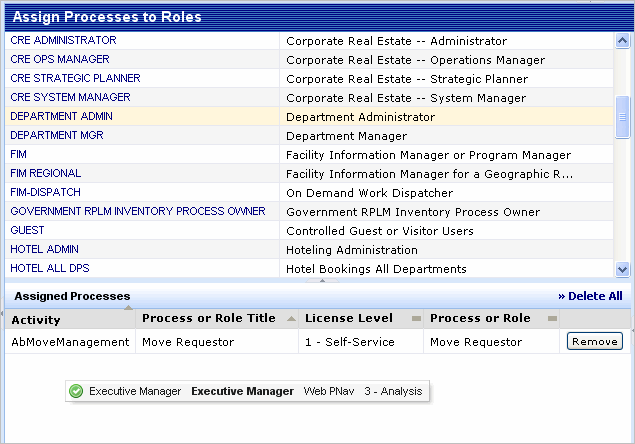635x444 pixels.
Task: Select the CRE ADMINISTRATOR role
Action: coord(63,41)
